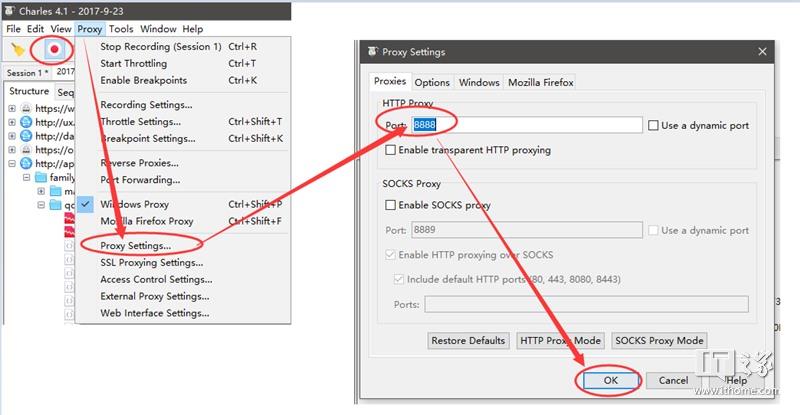This screenshot has height=415, width=800.
Task: Switch to the Mozilla Firefox tab
Action: pyautogui.click(x=540, y=82)
